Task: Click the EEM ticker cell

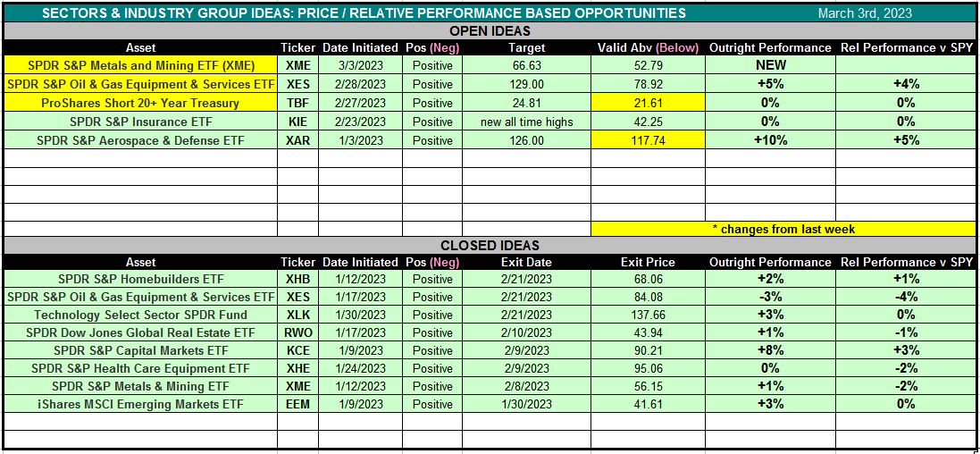Action: (297, 404)
